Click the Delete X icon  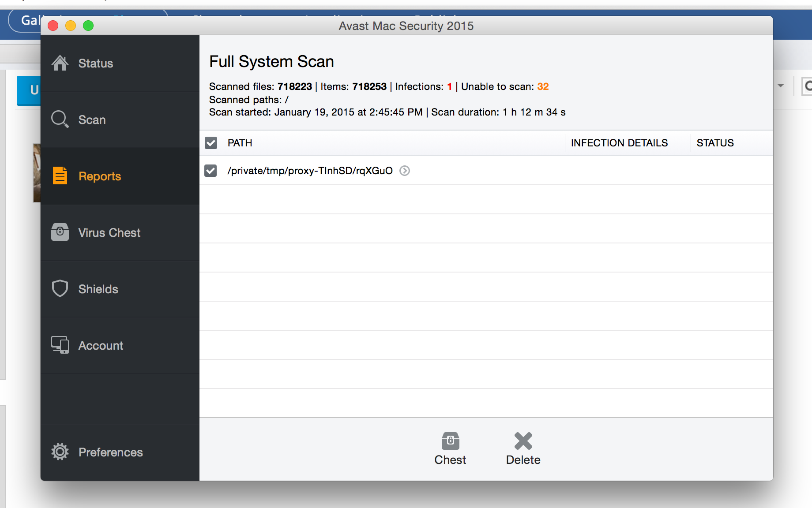(523, 441)
